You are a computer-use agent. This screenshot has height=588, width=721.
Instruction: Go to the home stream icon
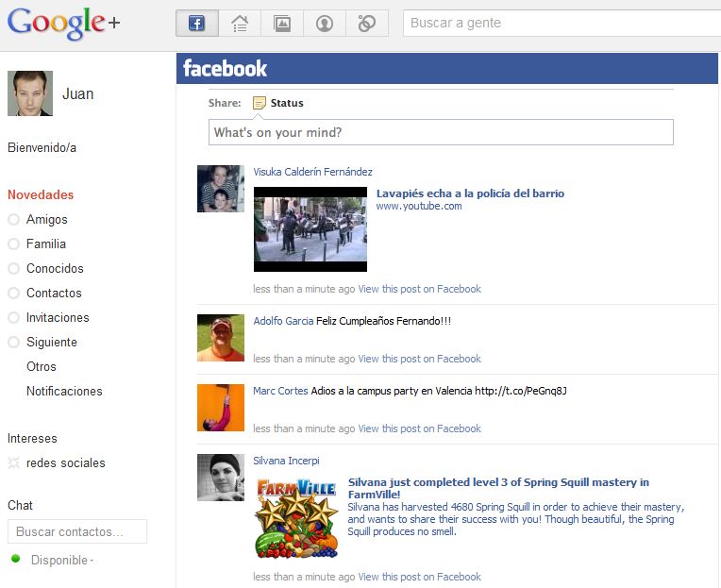click(240, 23)
